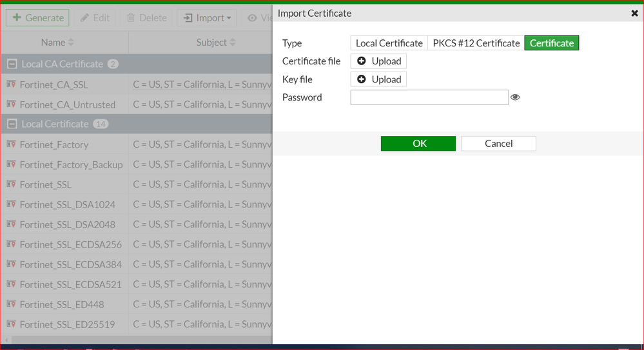Choose the Certificate type tab
644x350 pixels.
551,43
